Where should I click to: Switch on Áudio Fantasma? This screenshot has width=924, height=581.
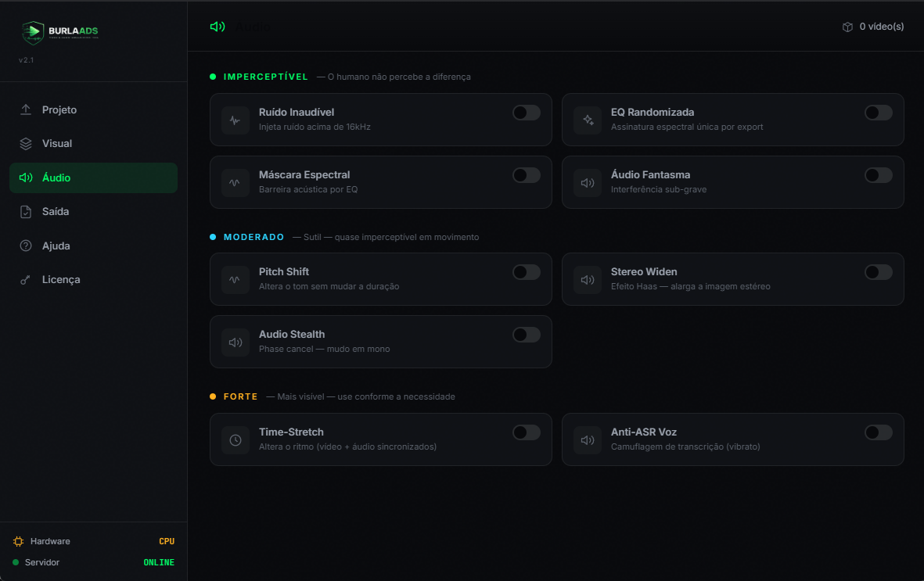[x=878, y=175]
